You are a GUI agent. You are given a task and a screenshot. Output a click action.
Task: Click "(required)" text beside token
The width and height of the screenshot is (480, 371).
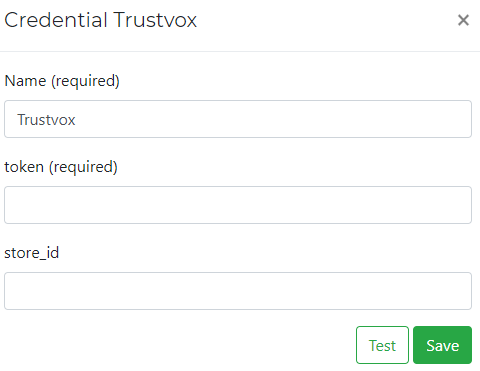83,167
